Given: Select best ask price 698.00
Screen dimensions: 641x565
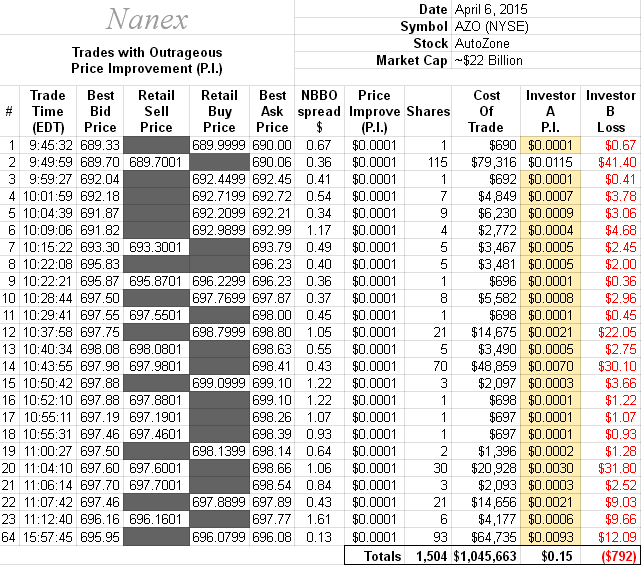Looking at the screenshot, I should point(272,315).
